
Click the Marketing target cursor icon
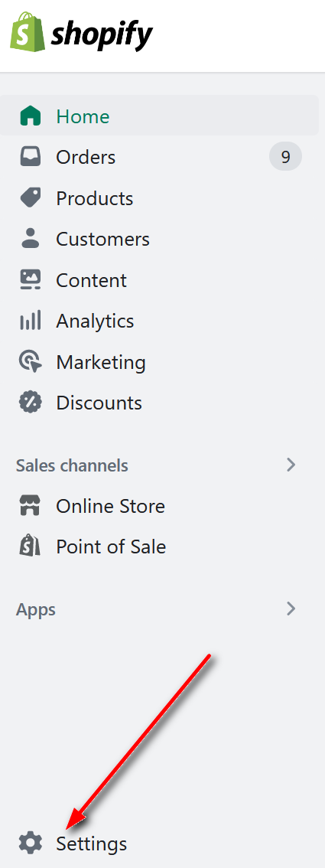click(x=31, y=361)
